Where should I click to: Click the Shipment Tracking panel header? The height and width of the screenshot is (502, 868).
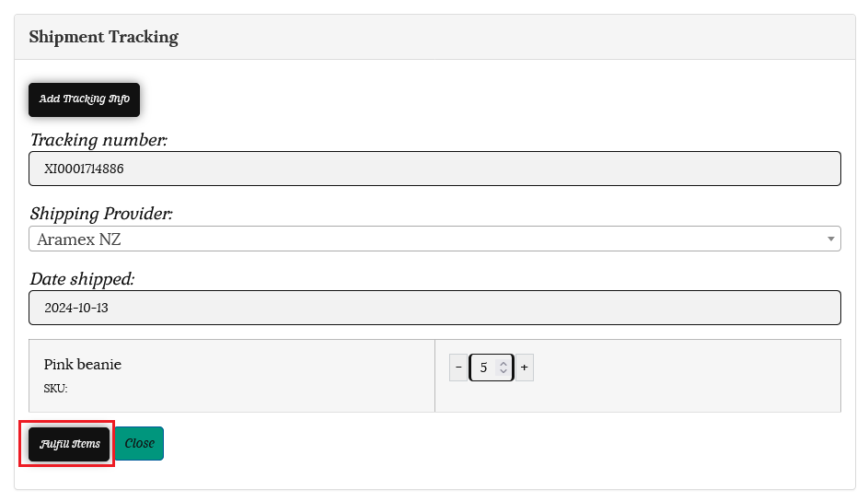point(104,38)
